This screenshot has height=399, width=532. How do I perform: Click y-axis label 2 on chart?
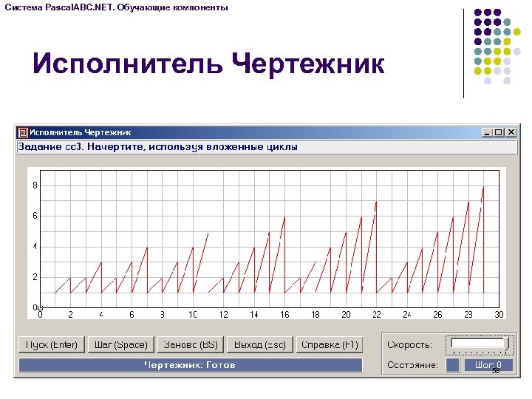pos(35,277)
